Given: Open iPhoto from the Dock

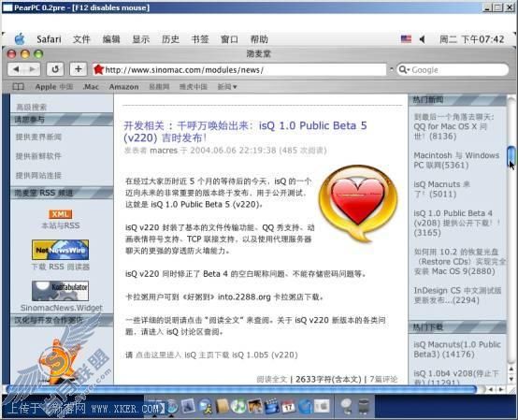Looking at the screenshot, I should [254, 406].
